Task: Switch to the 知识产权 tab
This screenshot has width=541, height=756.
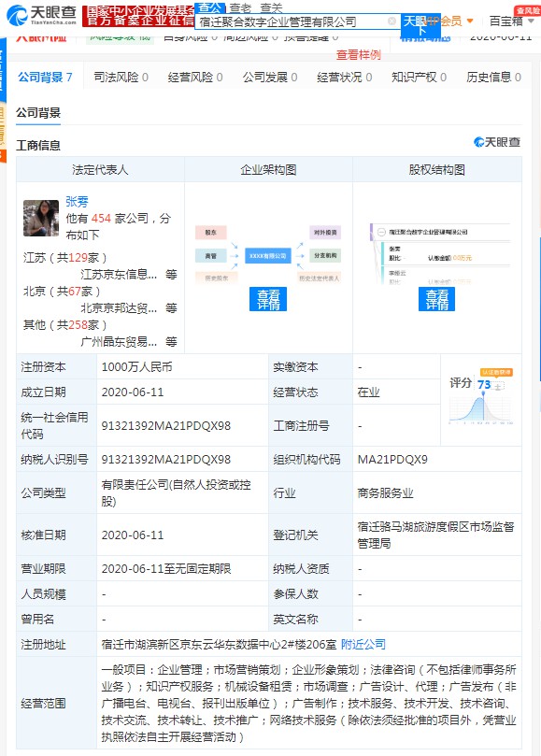Action: coord(419,78)
